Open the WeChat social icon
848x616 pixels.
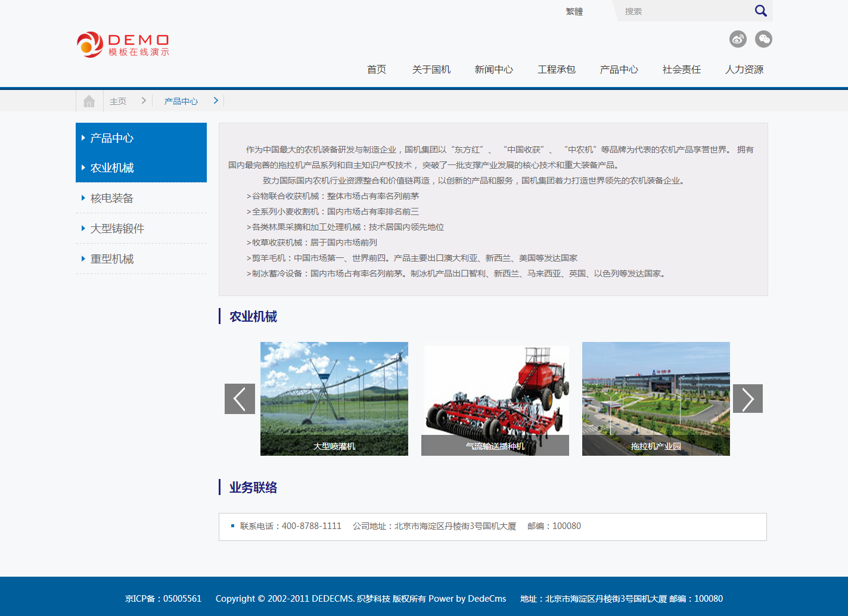(763, 39)
